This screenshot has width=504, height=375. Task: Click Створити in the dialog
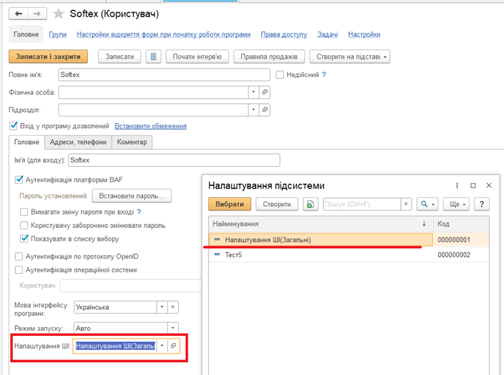click(277, 204)
